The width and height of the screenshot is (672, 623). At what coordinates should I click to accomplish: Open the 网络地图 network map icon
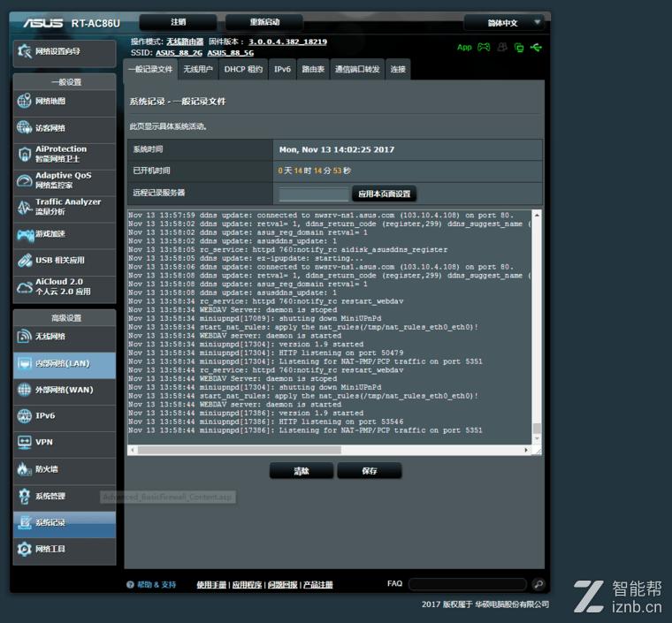tap(24, 102)
